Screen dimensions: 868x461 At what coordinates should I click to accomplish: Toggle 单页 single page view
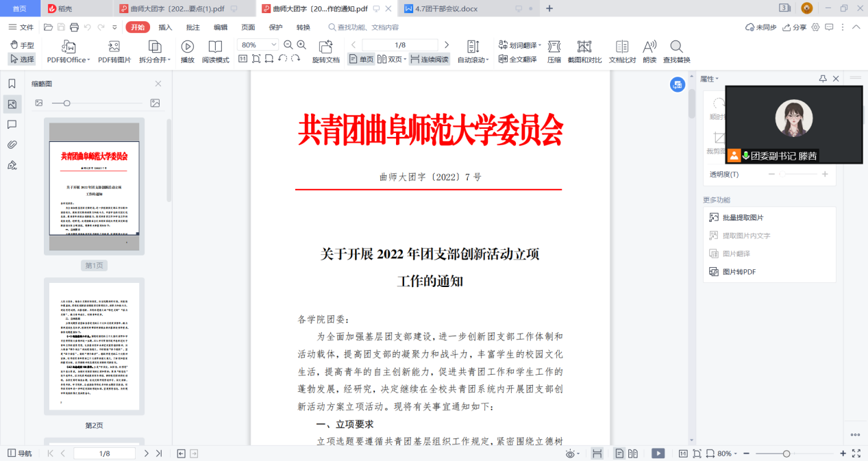tap(361, 60)
